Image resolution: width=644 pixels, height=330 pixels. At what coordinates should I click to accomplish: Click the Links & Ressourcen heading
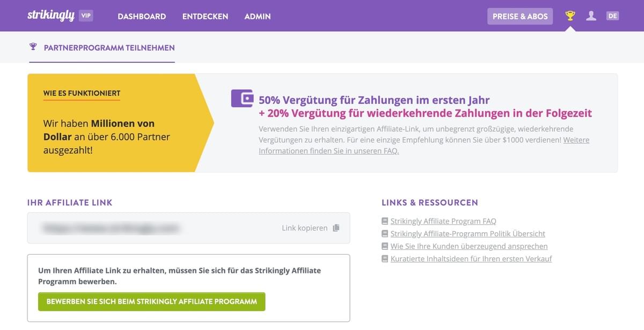click(x=430, y=203)
